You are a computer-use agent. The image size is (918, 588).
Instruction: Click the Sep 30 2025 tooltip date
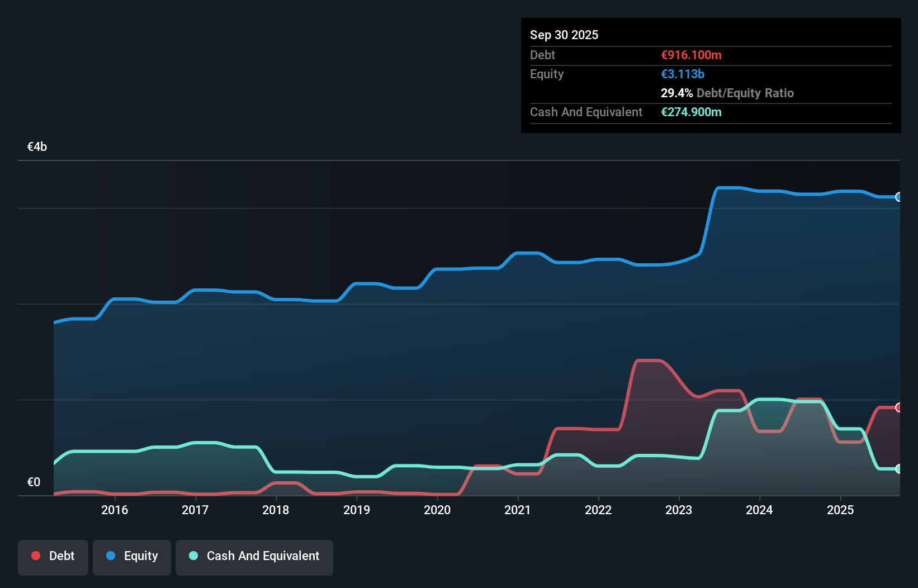click(x=564, y=35)
